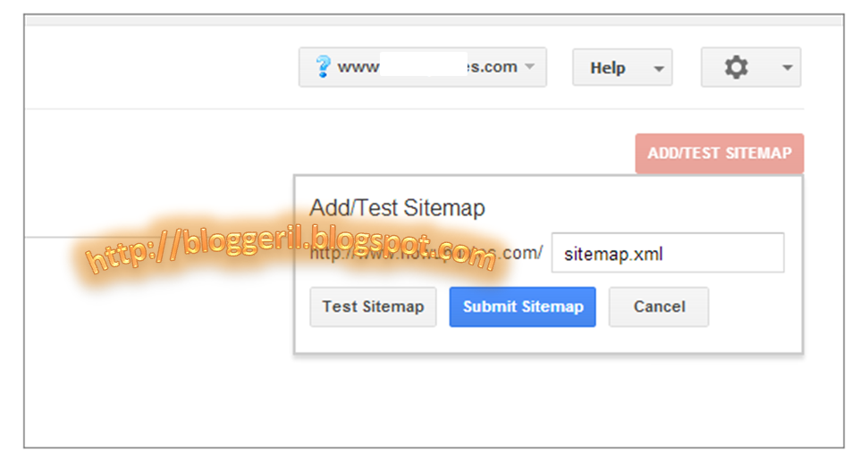868x462 pixels.
Task: Submit the sitemap with the blue button
Action: [523, 307]
